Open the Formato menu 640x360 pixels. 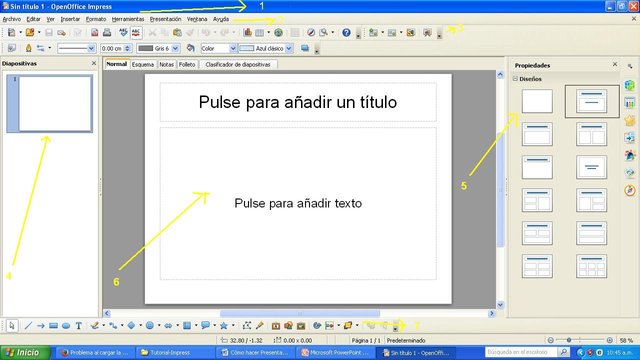tap(96, 19)
